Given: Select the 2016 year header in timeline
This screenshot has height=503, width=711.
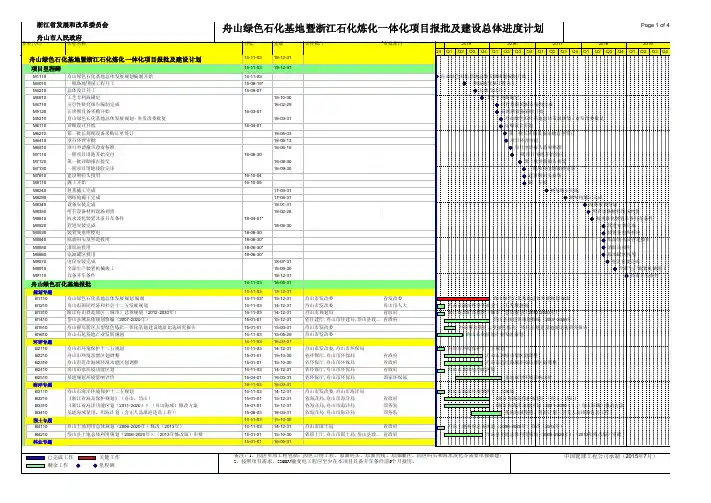Looking at the screenshot, I should pyautogui.click(x=513, y=44).
